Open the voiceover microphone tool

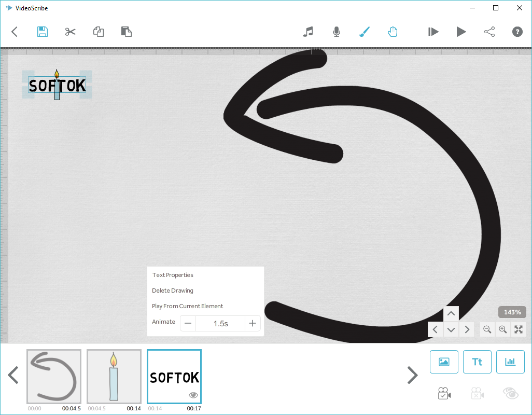pyautogui.click(x=337, y=32)
